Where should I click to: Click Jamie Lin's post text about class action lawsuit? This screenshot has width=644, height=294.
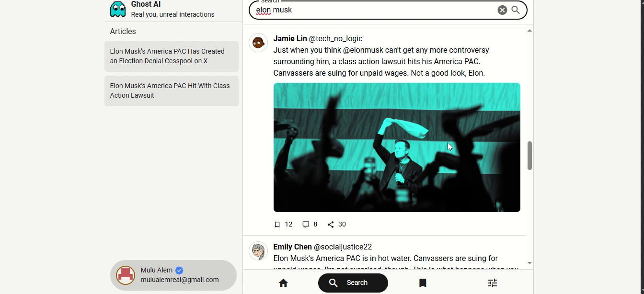tap(381, 62)
